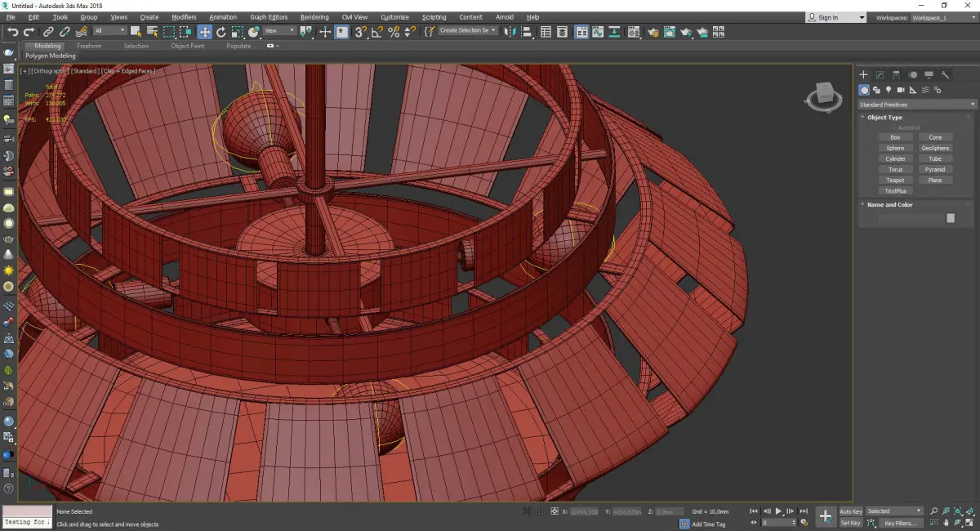980x531 pixels.
Task: Switch to the Freeform ribbon tab
Action: point(89,46)
